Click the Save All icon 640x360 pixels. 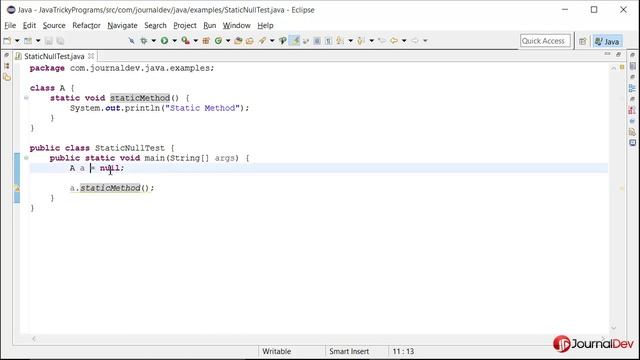click(x=60, y=41)
